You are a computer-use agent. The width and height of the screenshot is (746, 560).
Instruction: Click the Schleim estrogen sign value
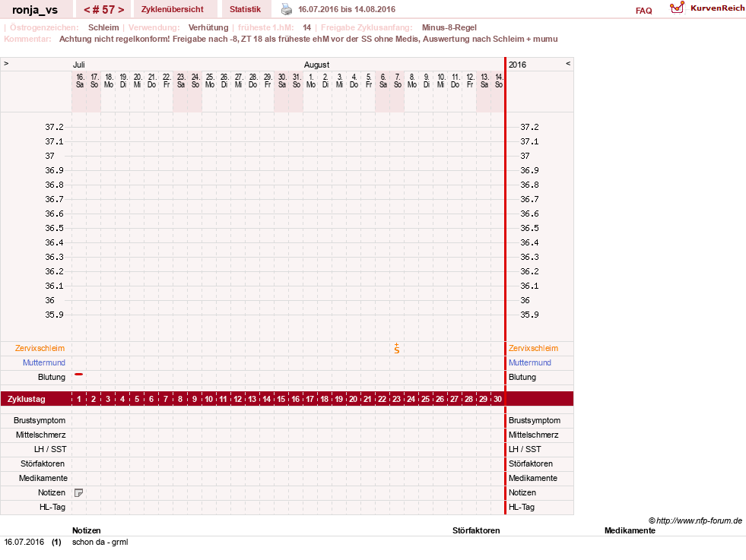(103, 27)
